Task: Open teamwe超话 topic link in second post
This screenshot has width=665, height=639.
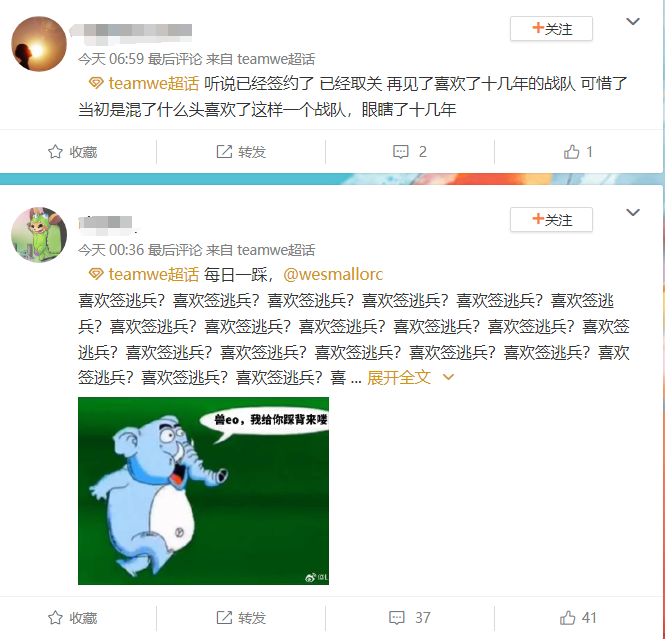Action: (x=154, y=274)
